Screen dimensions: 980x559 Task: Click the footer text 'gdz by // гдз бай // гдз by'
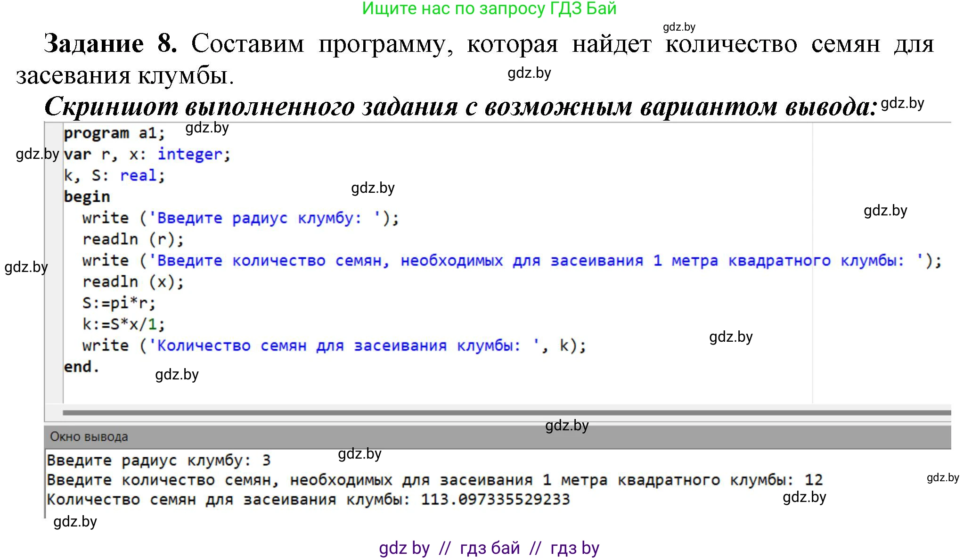(x=489, y=548)
